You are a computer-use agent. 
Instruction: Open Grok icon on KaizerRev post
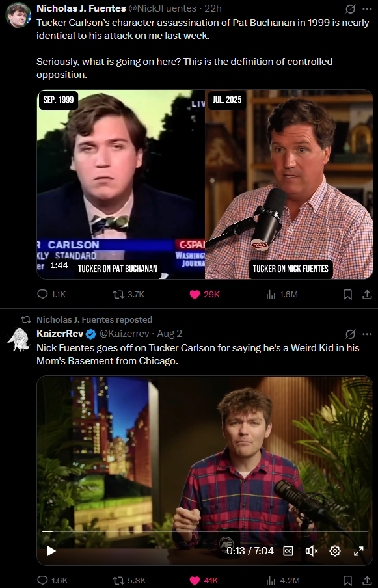pyautogui.click(x=350, y=334)
